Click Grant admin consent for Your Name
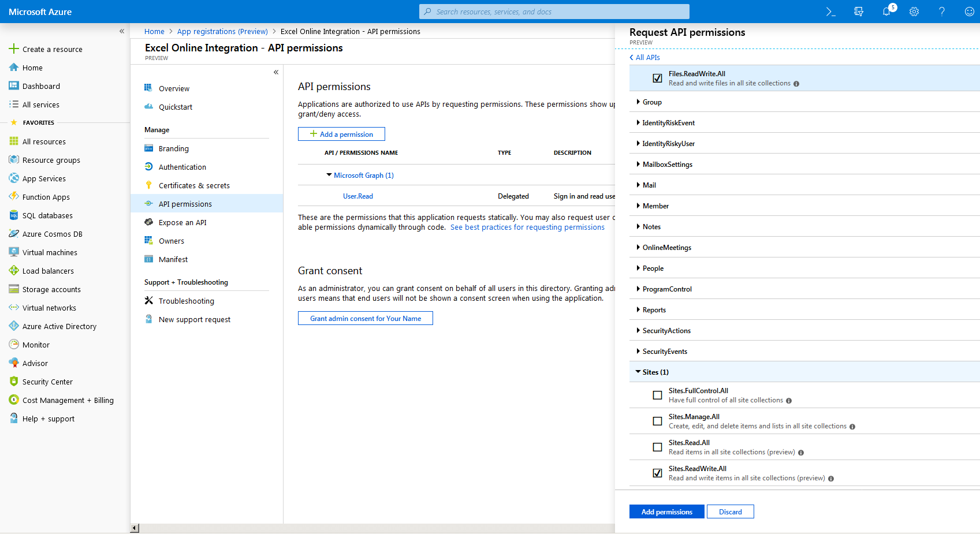 coord(365,319)
